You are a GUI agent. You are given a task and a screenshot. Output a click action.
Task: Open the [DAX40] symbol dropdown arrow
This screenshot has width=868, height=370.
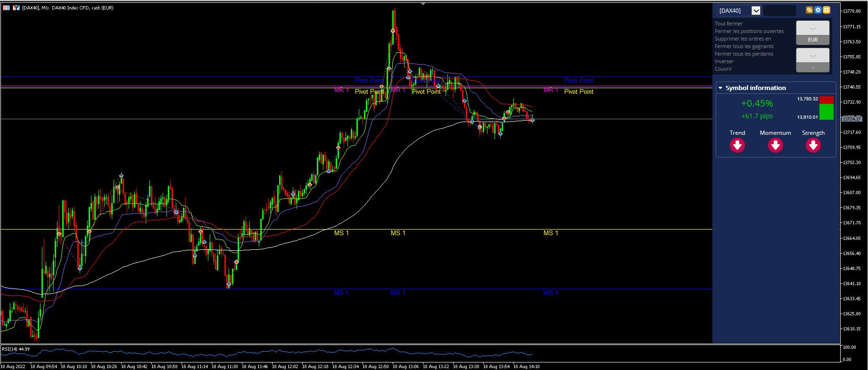coord(756,10)
